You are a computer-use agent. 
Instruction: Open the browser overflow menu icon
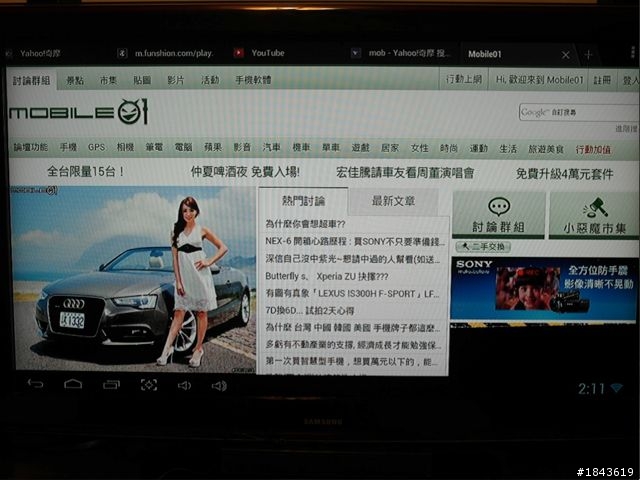pyautogui.click(x=633, y=53)
